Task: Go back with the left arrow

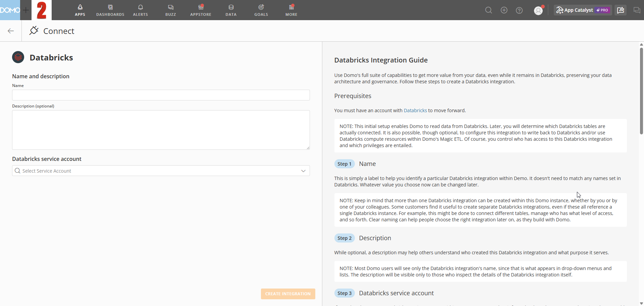Action: click(11, 31)
